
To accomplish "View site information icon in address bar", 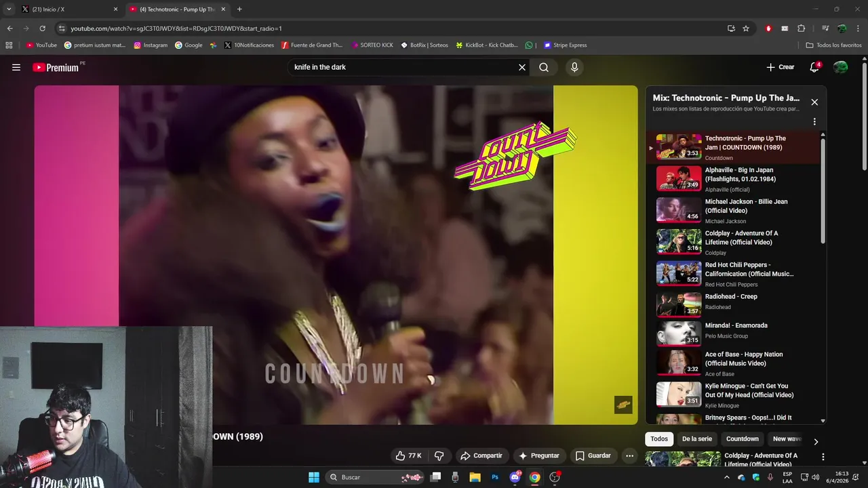I will [x=62, y=28].
